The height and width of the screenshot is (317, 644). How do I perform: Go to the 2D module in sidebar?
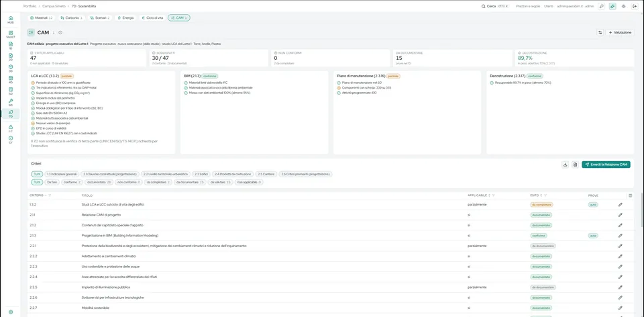click(11, 56)
